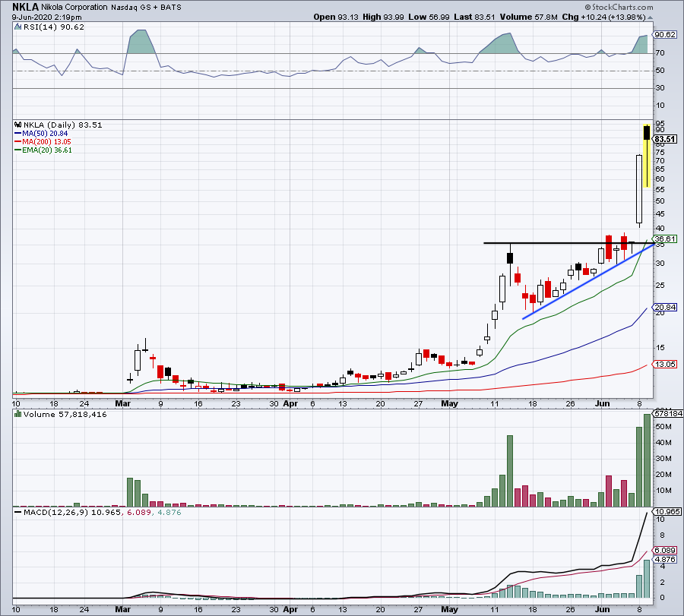
Task: Click the 'MA(200) 13.05' legend entry
Action: coord(46,142)
